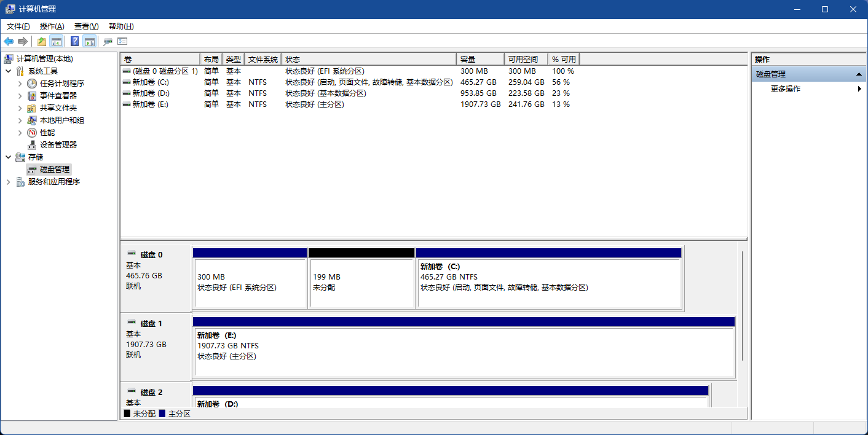Toggle the Show/Hide console tree button

[56, 41]
